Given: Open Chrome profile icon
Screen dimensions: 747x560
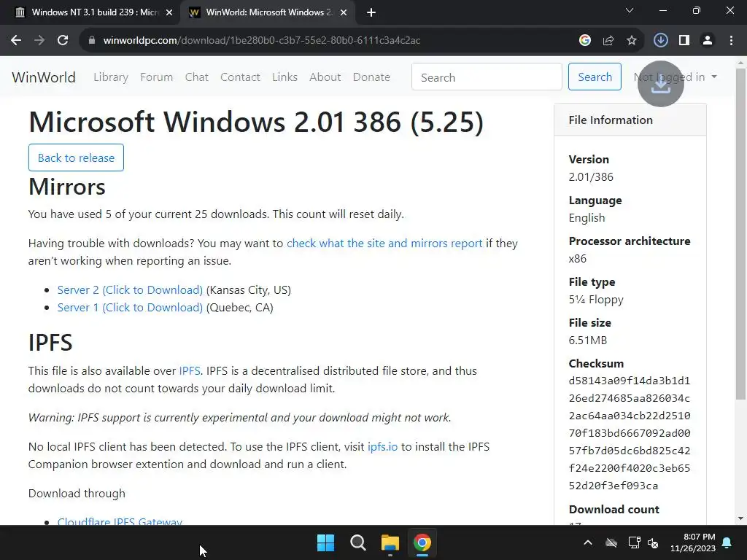Looking at the screenshot, I should (708, 41).
